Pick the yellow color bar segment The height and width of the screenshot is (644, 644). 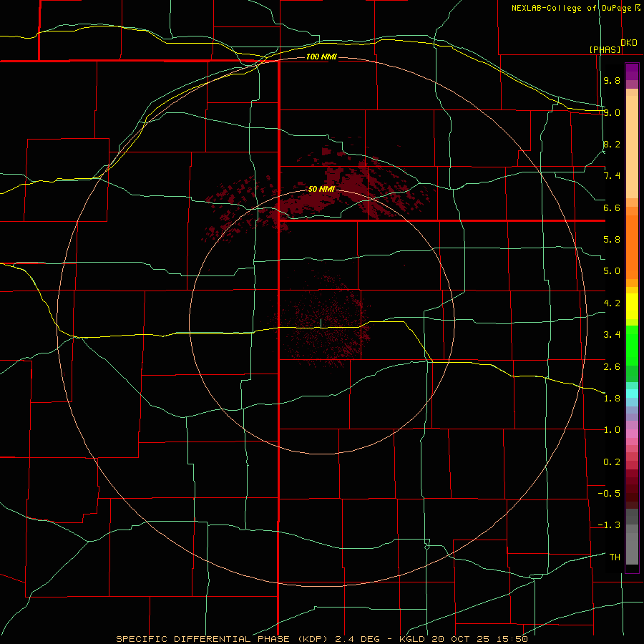click(632, 306)
